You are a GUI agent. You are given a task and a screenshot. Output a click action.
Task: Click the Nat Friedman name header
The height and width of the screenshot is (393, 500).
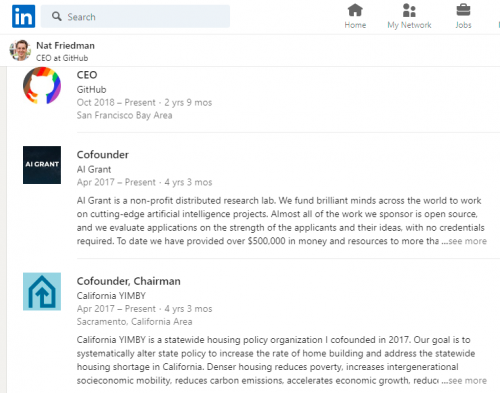point(65,45)
